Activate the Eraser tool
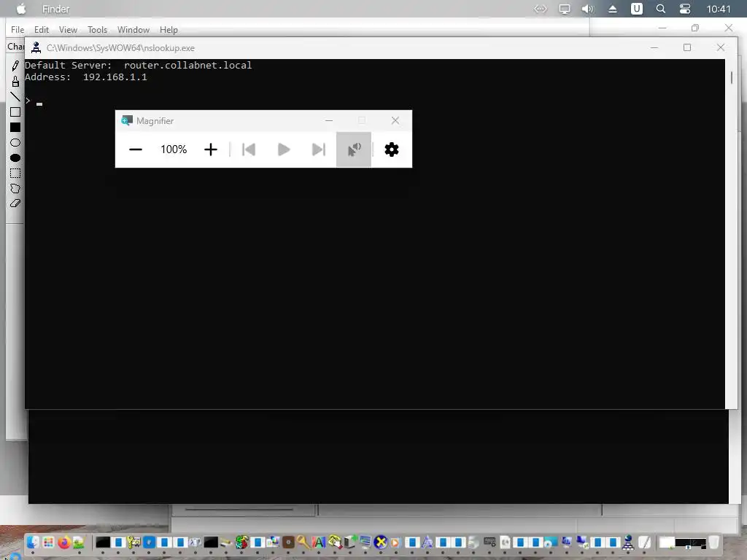 pyautogui.click(x=15, y=203)
